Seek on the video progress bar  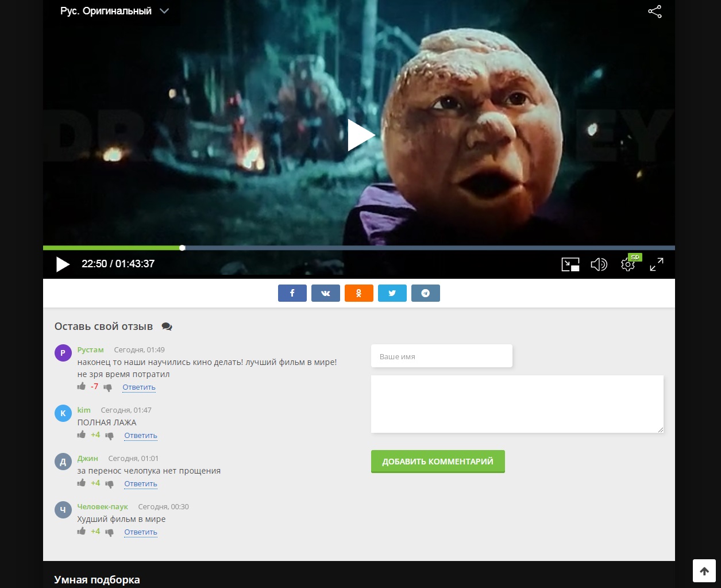359,248
